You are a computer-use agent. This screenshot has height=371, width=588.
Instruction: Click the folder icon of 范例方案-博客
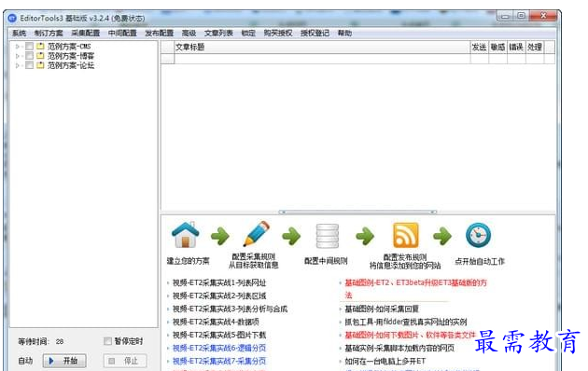pos(40,56)
